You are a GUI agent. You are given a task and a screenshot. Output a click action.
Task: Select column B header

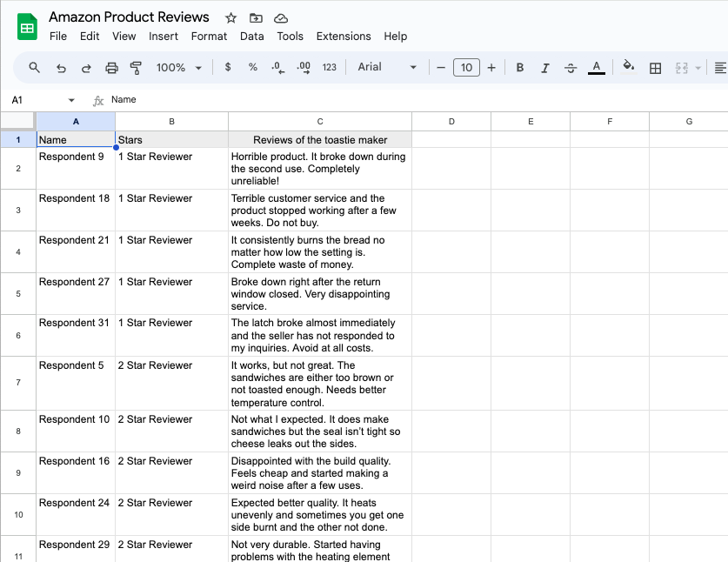[172, 122]
